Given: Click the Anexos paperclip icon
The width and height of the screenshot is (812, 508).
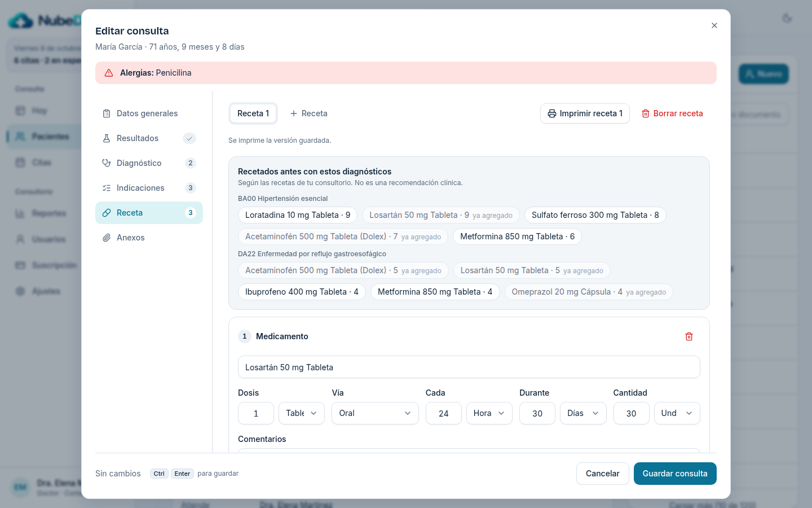Looking at the screenshot, I should tap(107, 238).
